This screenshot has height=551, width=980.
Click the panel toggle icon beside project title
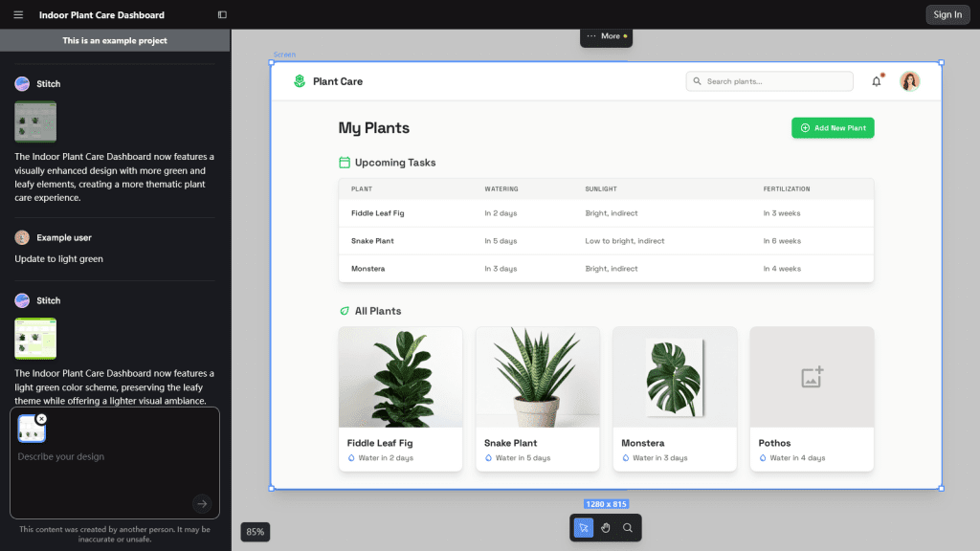point(221,14)
